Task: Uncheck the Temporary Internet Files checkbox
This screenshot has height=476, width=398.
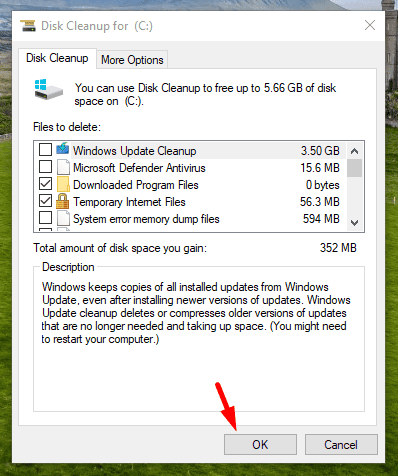Action: (x=45, y=201)
